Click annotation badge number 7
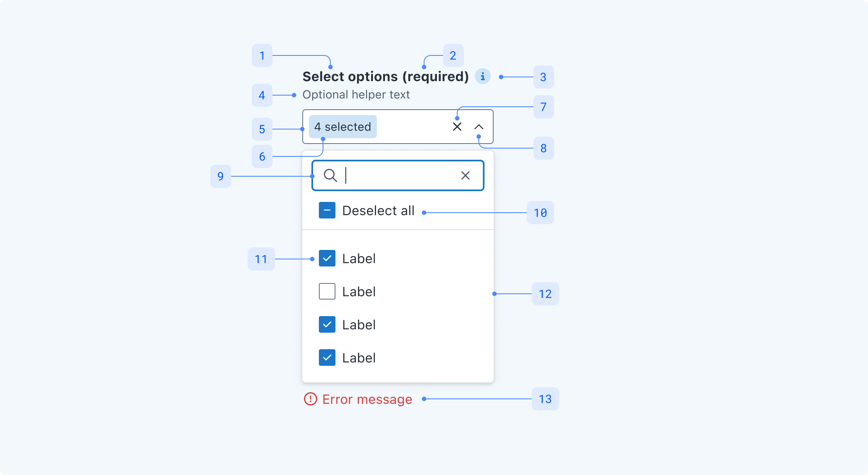This screenshot has height=475, width=868. (543, 107)
